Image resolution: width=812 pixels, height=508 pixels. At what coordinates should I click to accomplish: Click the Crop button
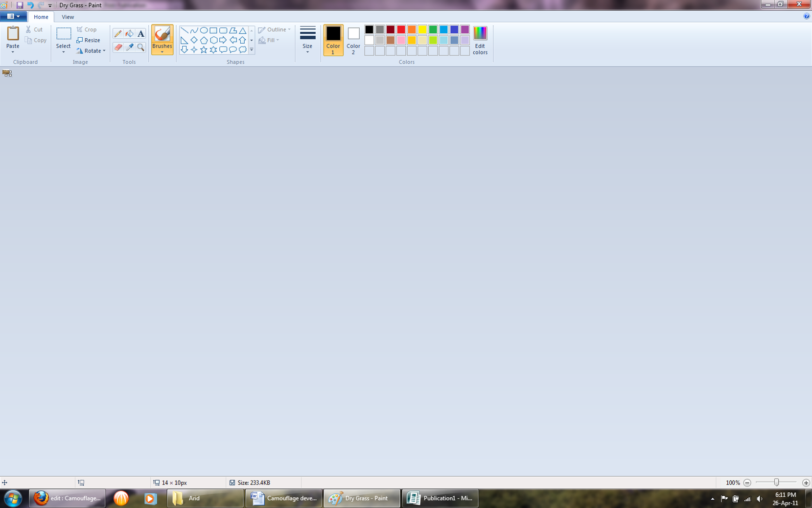(x=87, y=29)
